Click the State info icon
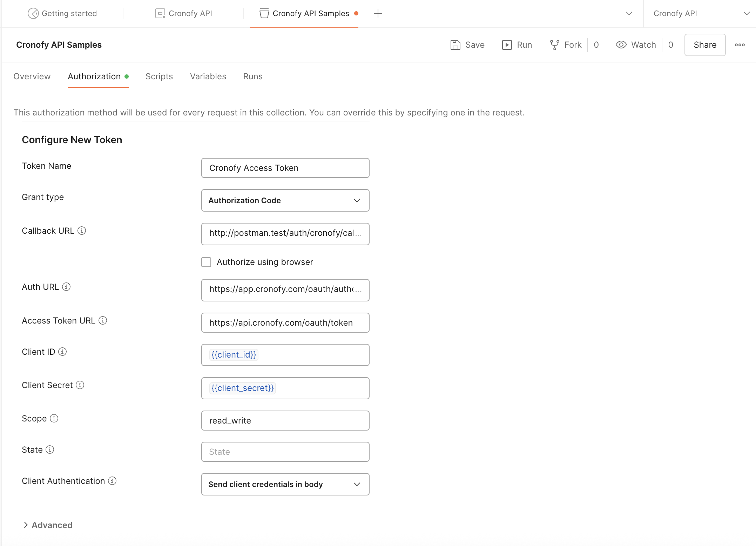756x546 pixels. tap(50, 450)
